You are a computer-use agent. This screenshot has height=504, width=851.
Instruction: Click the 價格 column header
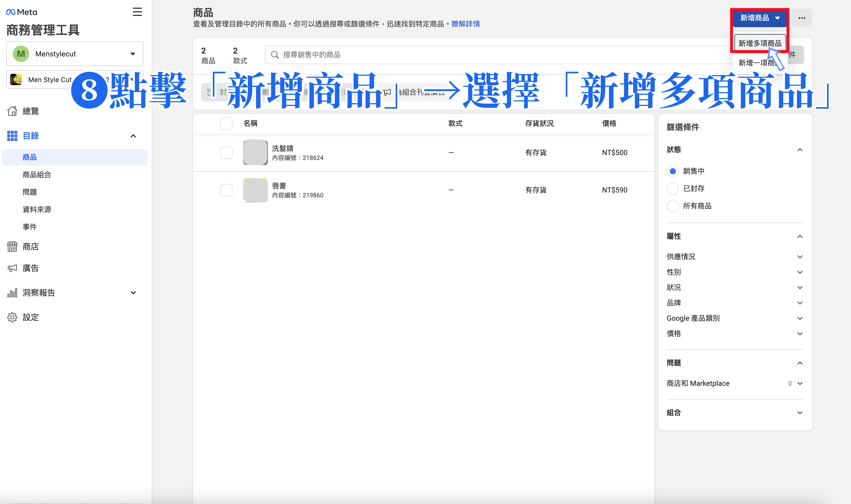(x=609, y=123)
